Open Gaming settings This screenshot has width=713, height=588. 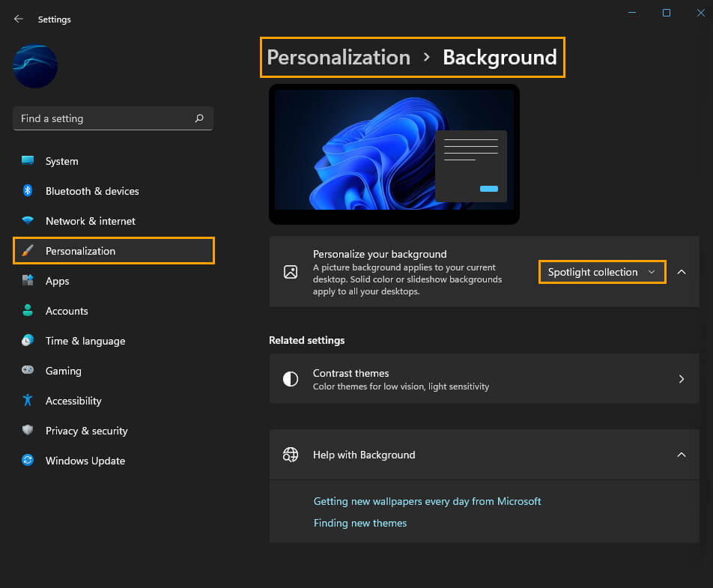tap(113, 371)
